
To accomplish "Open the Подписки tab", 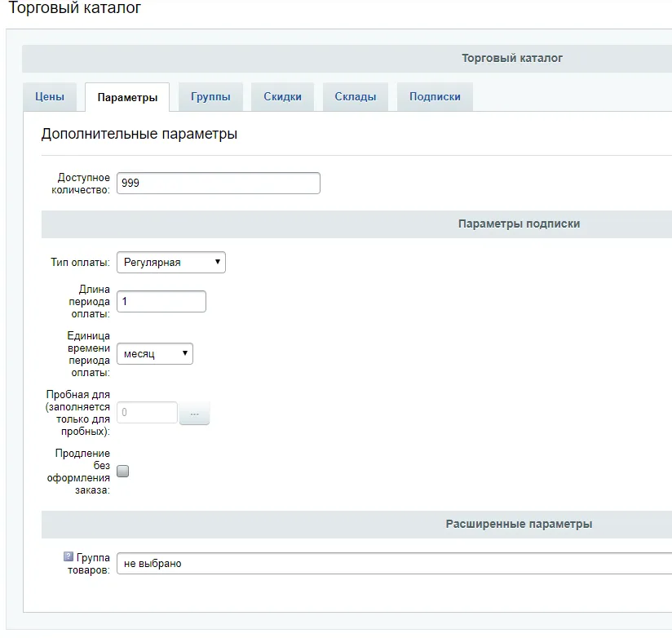I will click(435, 96).
